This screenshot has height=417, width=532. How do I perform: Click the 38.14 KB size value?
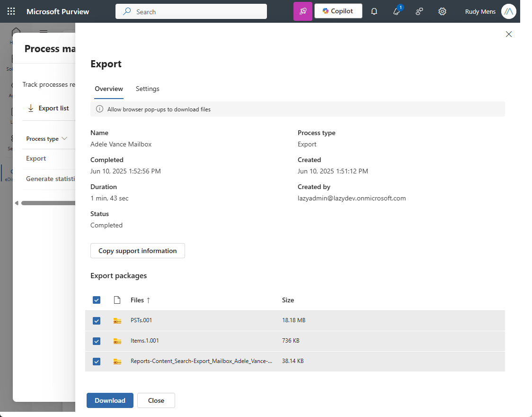pyautogui.click(x=293, y=361)
